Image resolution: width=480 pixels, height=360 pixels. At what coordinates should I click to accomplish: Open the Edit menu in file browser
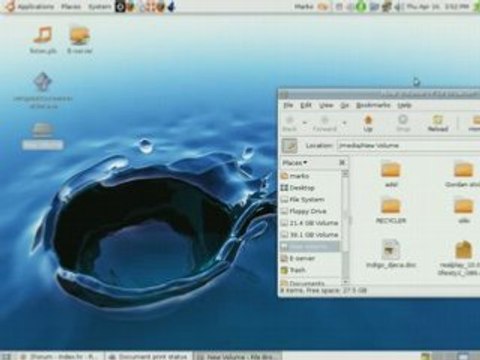[306, 105]
